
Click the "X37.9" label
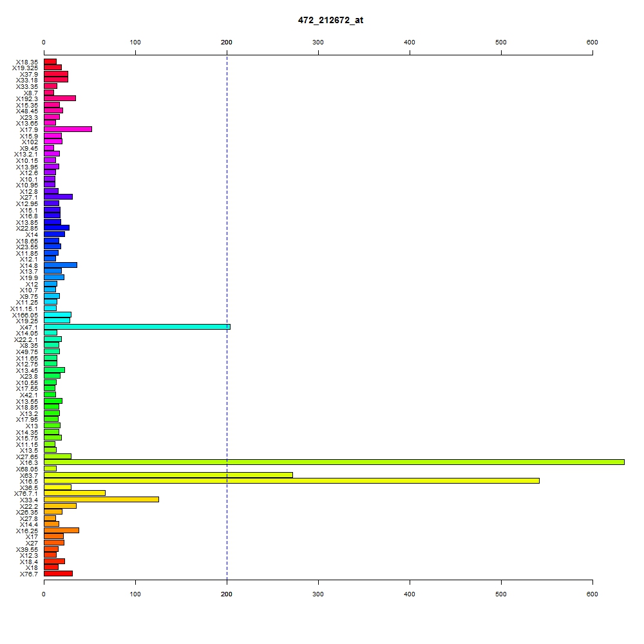coord(29,74)
